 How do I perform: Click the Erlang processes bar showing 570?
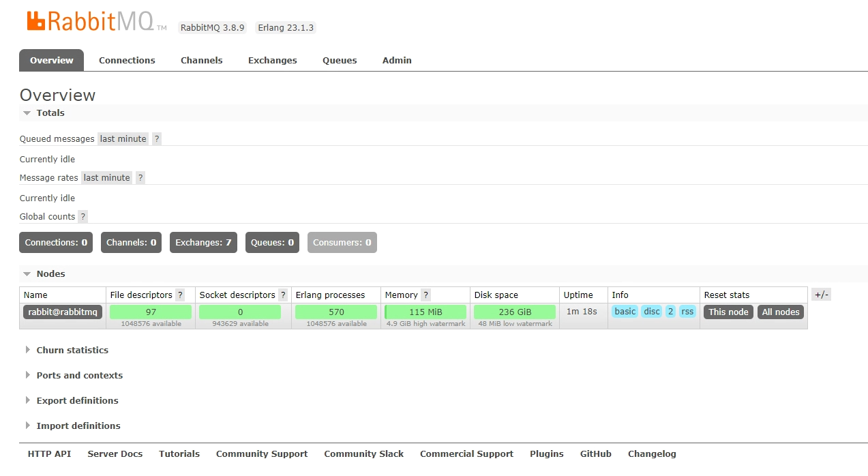coord(336,312)
